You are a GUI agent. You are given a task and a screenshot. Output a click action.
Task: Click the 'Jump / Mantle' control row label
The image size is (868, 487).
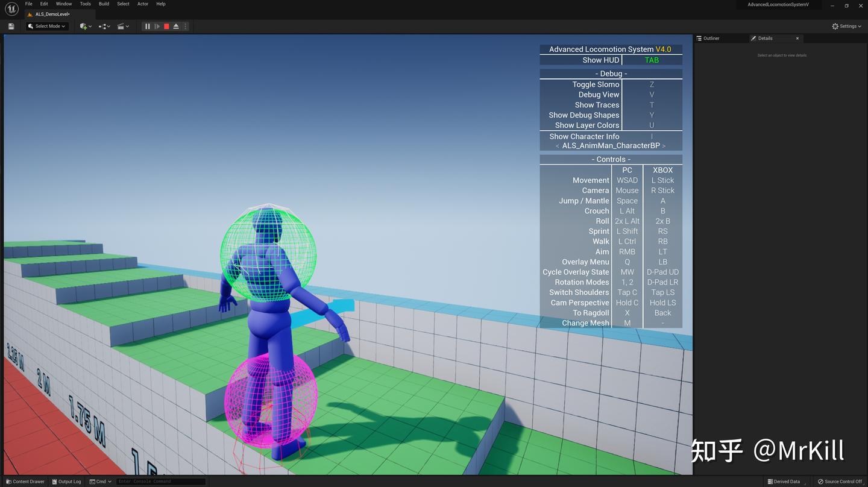pos(583,201)
